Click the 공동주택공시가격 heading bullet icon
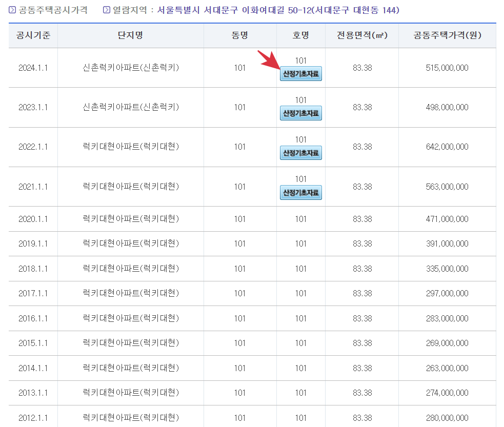 point(12,10)
